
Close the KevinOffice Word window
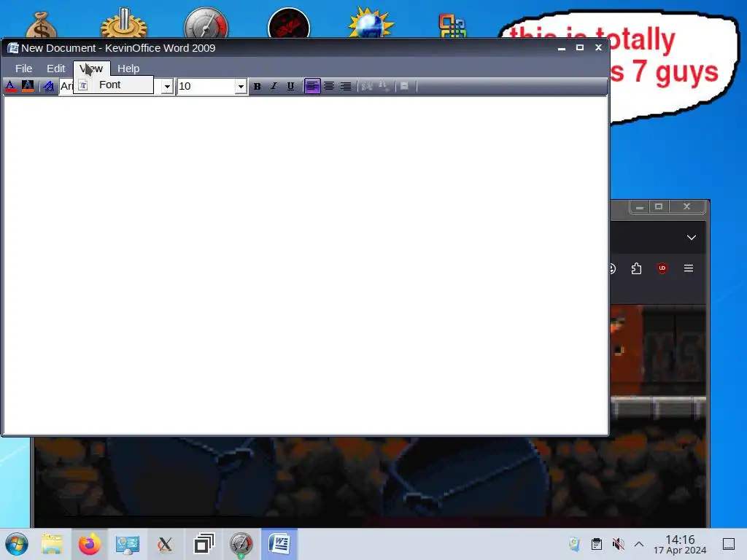598,47
